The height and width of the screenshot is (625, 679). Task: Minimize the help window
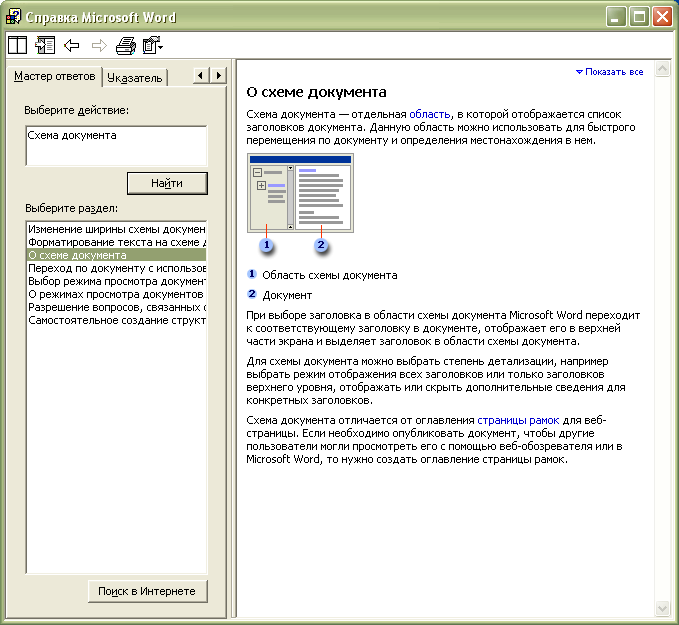616,17
